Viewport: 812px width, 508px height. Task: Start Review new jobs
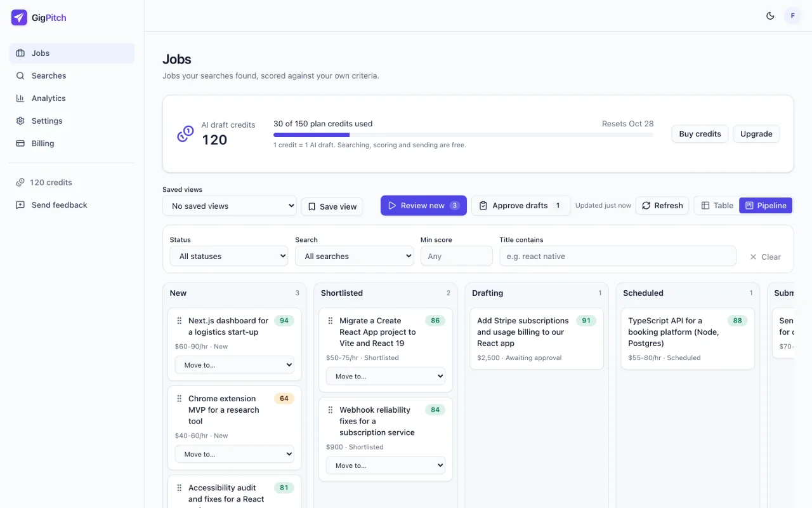click(424, 206)
